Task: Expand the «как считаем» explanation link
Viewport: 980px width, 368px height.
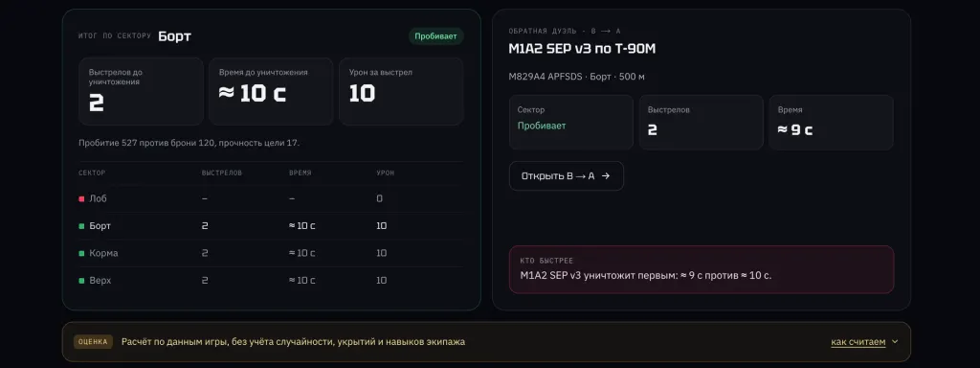Action: pos(858,342)
